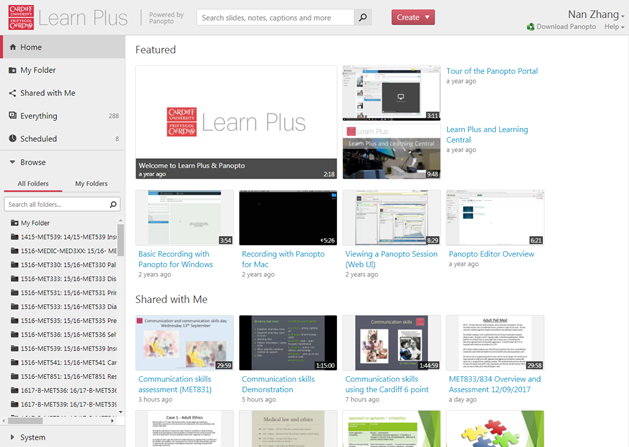The image size is (629, 447).
Task: Select 1617-B-MET536 folder row
Action: tap(63, 390)
